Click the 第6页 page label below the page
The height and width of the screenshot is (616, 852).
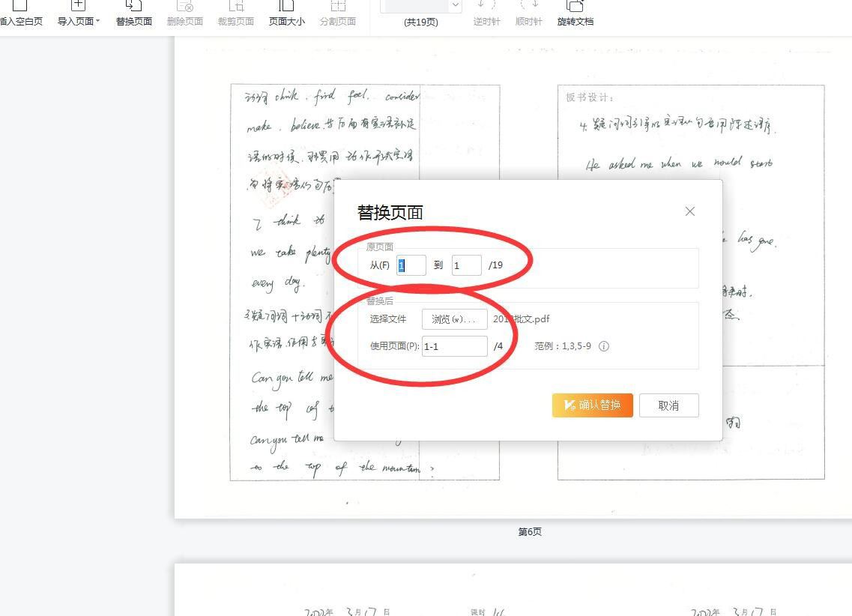[x=529, y=532]
